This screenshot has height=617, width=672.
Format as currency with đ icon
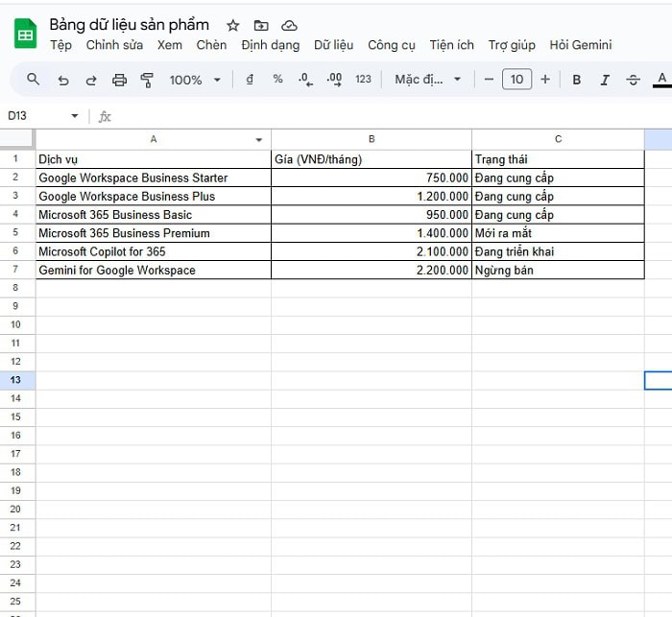click(x=250, y=80)
